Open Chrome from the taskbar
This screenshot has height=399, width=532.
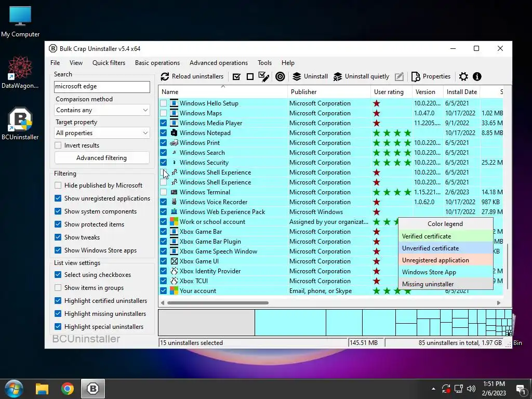coord(68,389)
